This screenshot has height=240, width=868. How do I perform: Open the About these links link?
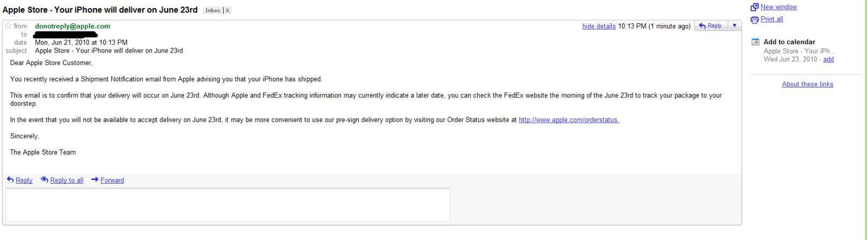pos(807,84)
